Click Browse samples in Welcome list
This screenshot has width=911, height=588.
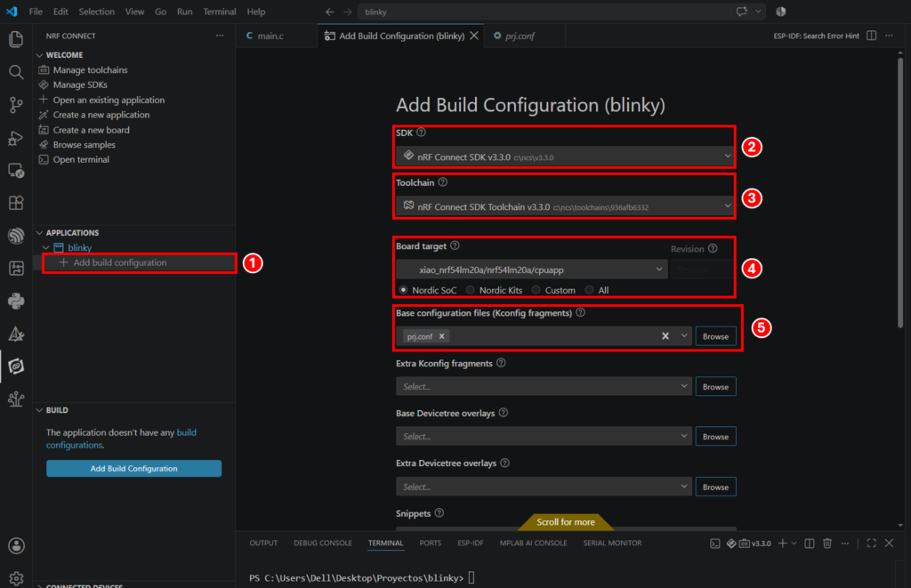pos(84,145)
